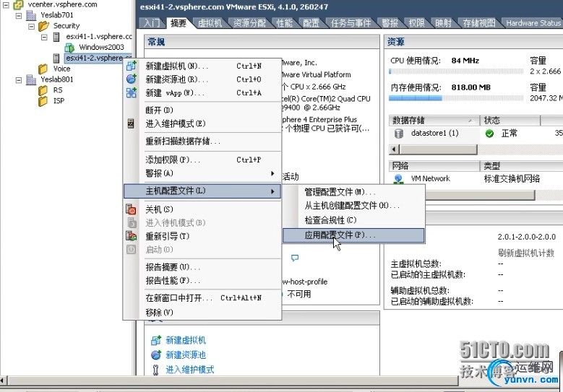Open the 配置 tab
The height and width of the screenshot is (392, 563).
click(x=311, y=23)
